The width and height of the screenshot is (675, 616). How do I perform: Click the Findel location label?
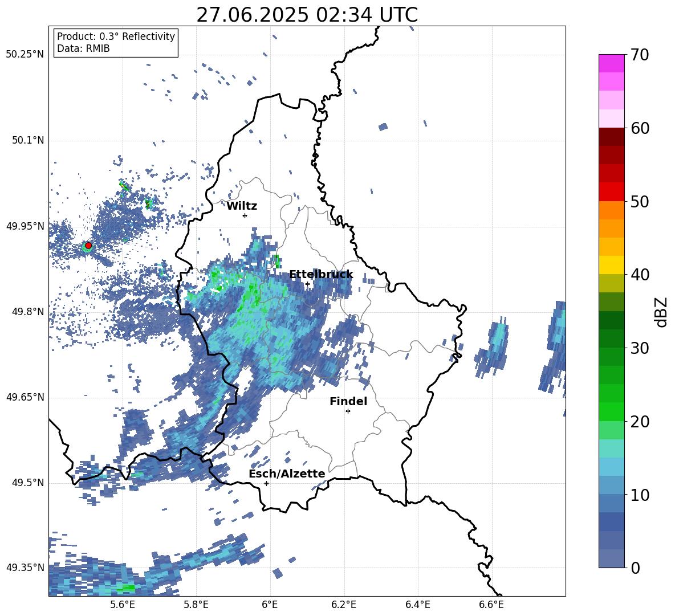click(348, 401)
